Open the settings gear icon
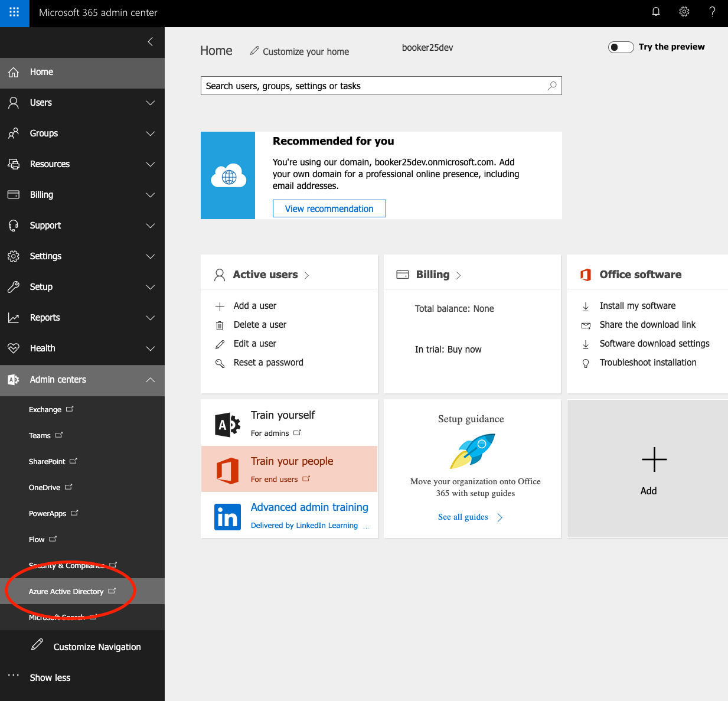This screenshot has height=701, width=728. coord(684,11)
